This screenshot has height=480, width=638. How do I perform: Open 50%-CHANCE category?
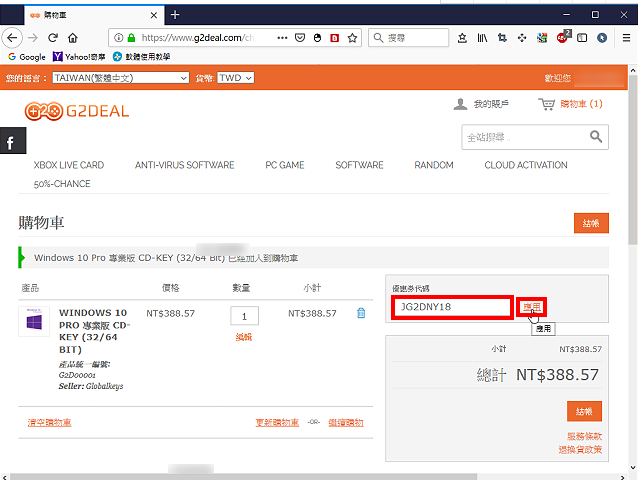pos(62,184)
